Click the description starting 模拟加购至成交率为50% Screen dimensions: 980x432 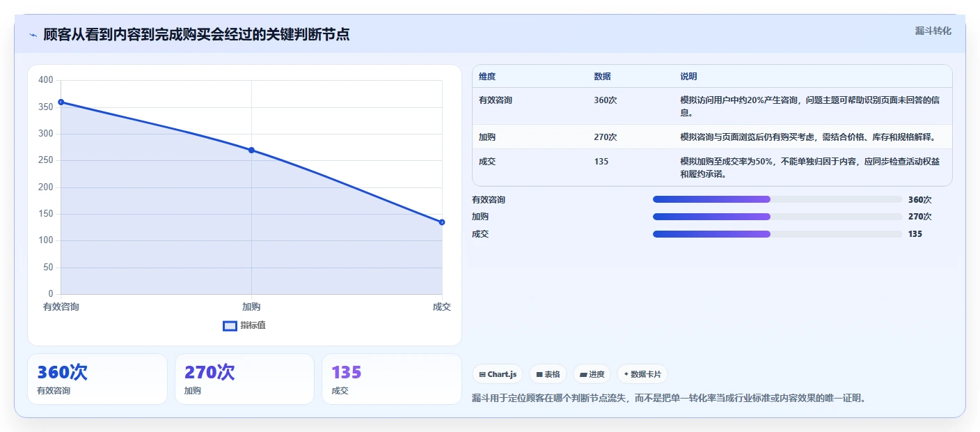[x=810, y=168]
